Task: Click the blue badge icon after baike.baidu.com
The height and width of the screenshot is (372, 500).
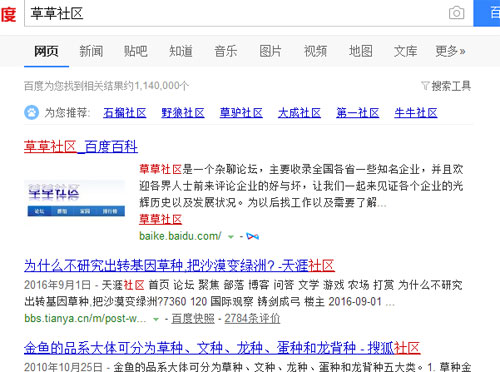Action: pos(252,236)
